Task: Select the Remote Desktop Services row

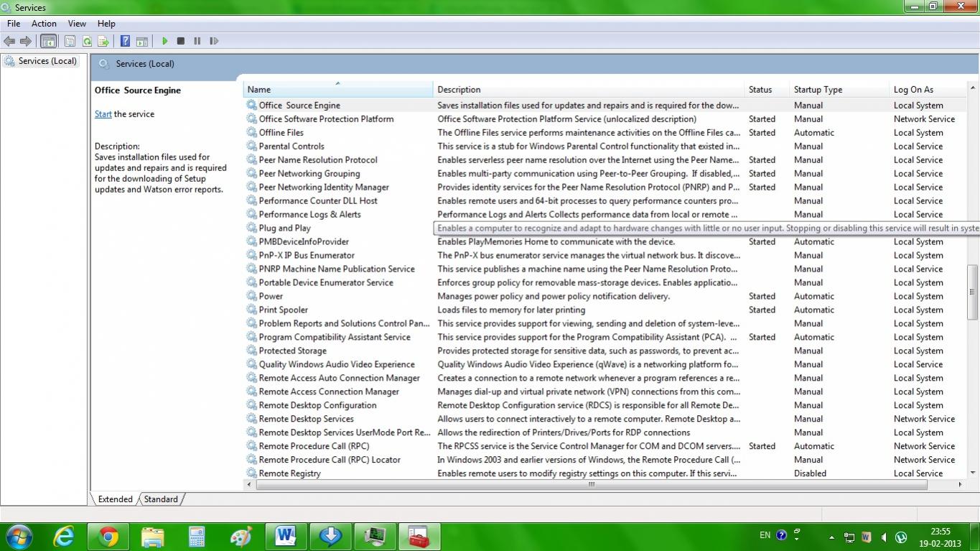Action: coord(605,419)
